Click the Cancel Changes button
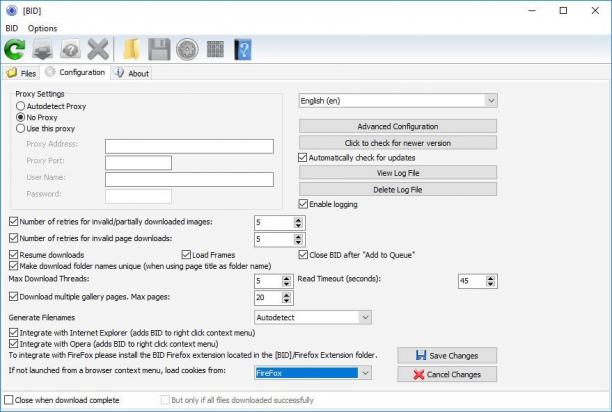This screenshot has width=612, height=412. [447, 374]
